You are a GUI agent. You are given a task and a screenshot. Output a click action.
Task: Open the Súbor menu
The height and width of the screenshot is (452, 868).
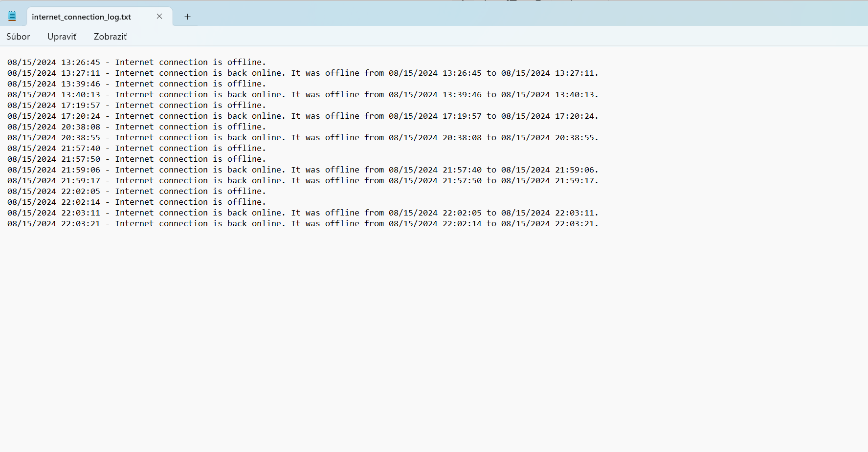[18, 37]
